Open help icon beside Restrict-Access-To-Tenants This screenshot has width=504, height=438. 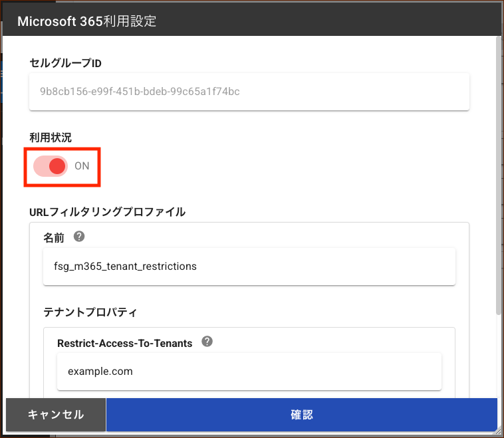(207, 341)
